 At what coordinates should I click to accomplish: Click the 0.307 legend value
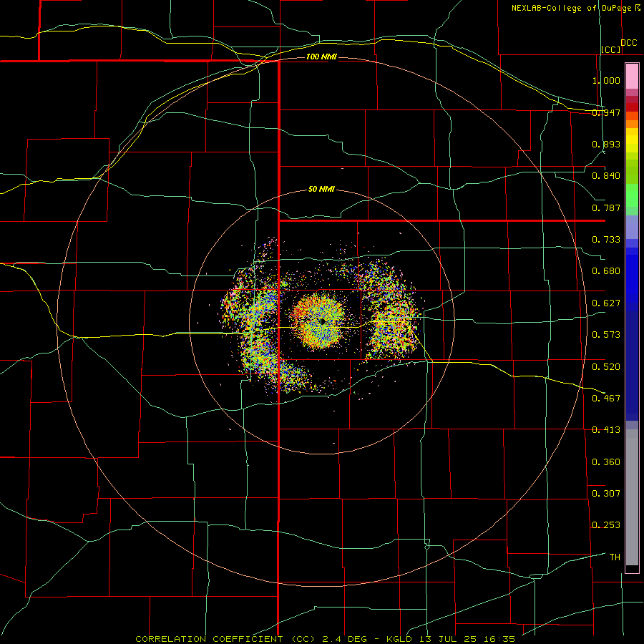606,494
